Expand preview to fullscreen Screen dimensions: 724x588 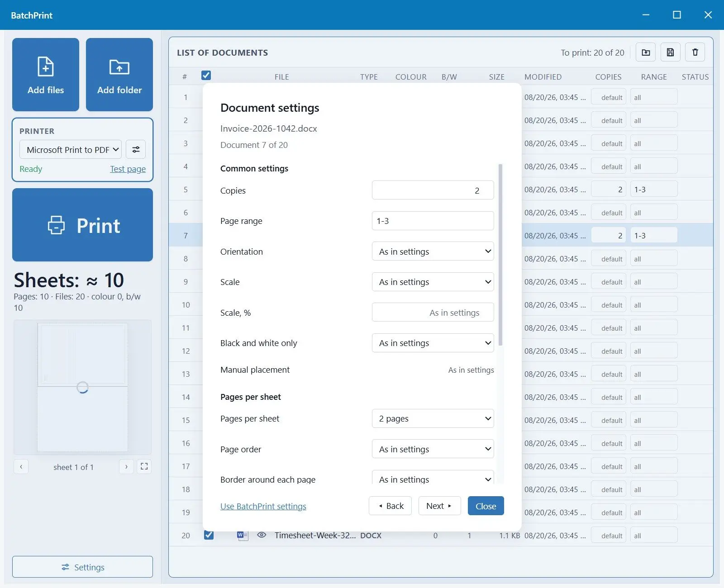144,466
